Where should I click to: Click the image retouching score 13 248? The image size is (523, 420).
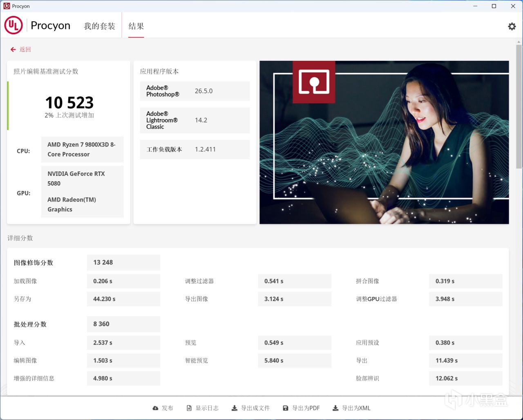(x=123, y=262)
